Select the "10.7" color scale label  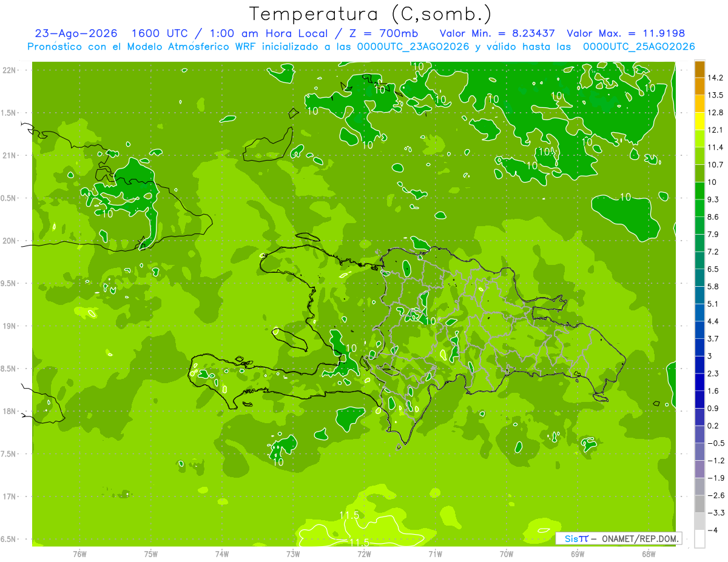[x=716, y=165]
